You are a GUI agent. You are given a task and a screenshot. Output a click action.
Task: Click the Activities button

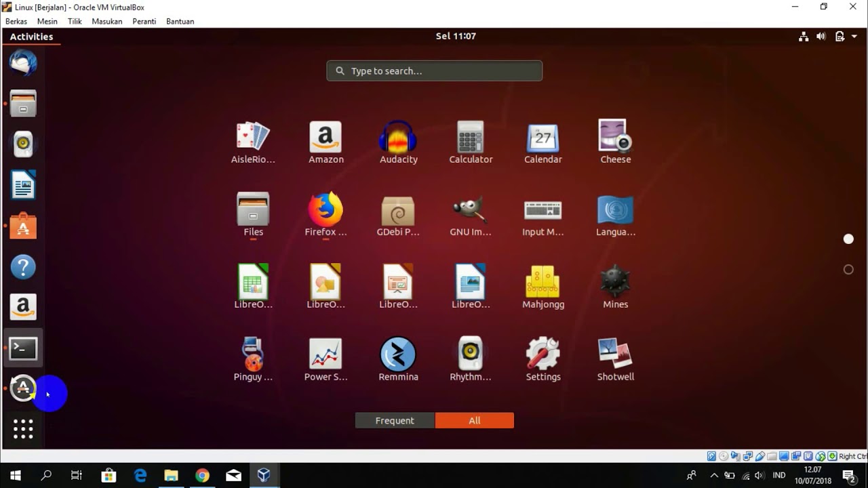tap(31, 37)
